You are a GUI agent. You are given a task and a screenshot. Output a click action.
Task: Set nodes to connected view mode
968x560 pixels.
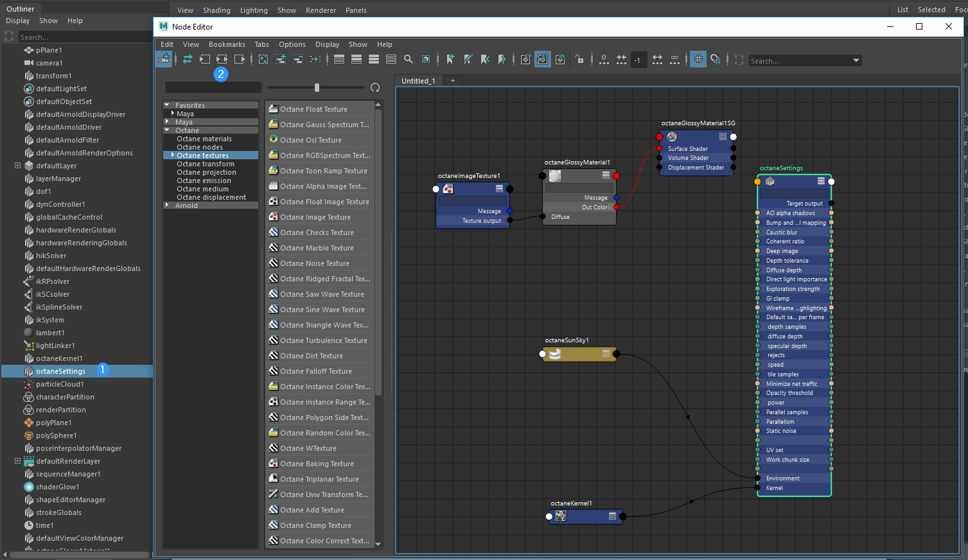coord(356,59)
